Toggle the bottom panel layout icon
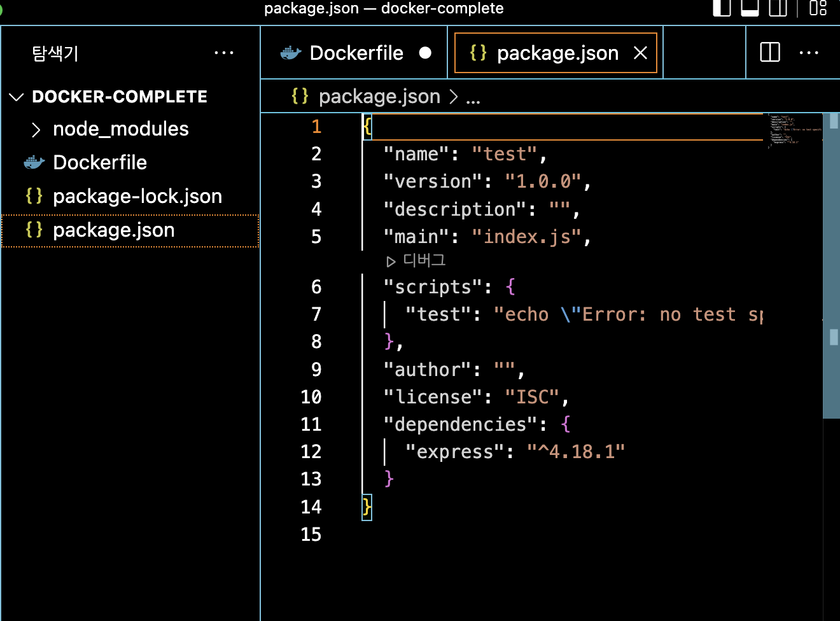 point(750,8)
